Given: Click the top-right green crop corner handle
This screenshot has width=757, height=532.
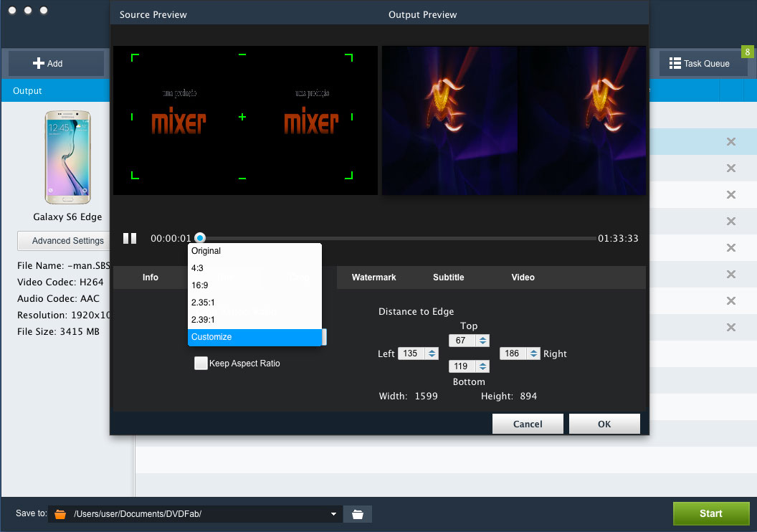Looking at the screenshot, I should [349, 57].
